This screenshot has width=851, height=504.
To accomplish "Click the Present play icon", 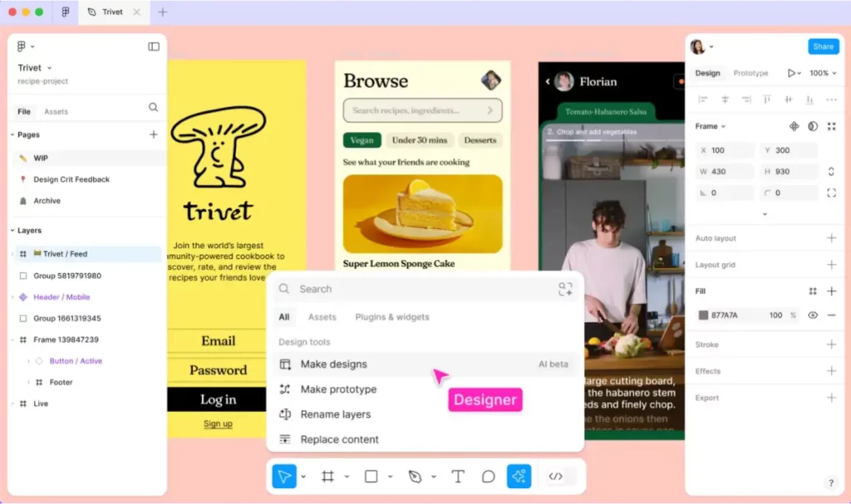I will pyautogui.click(x=791, y=73).
